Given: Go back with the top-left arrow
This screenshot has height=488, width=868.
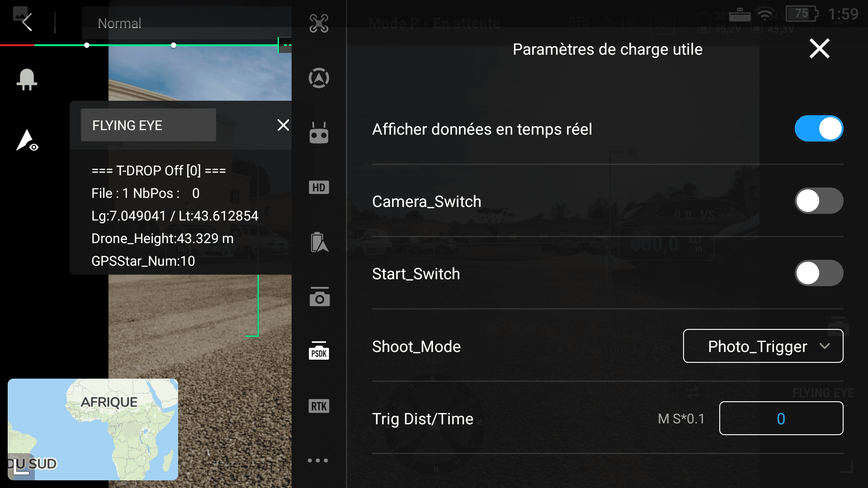Looking at the screenshot, I should pos(27,22).
